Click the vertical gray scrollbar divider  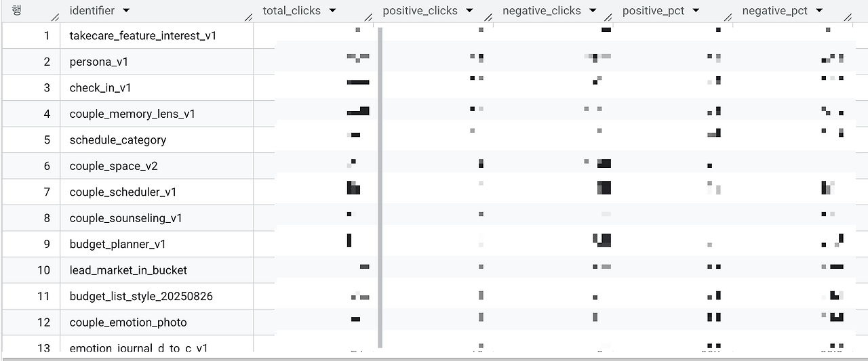pos(380,188)
